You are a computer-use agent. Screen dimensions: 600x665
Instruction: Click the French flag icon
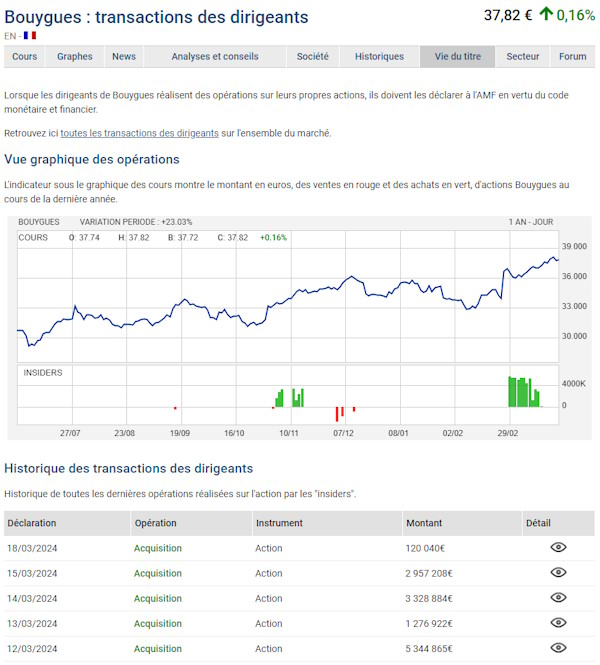30,36
